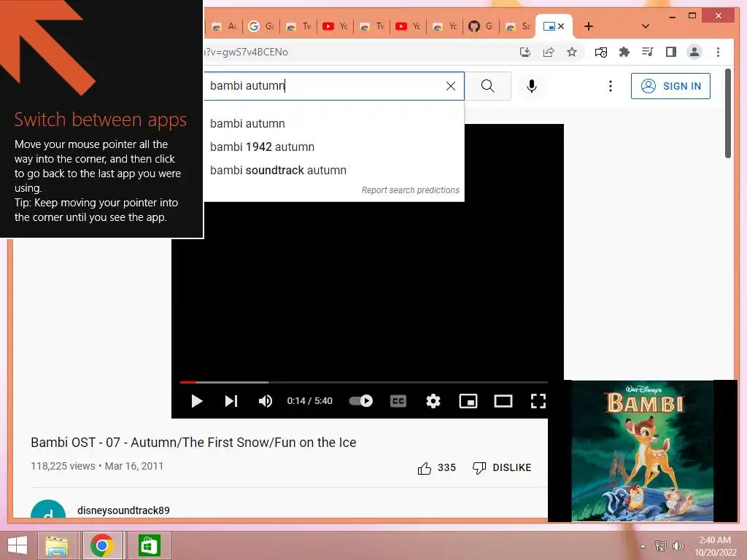747x560 pixels.
Task: Open video player settings gear
Action: click(x=433, y=401)
